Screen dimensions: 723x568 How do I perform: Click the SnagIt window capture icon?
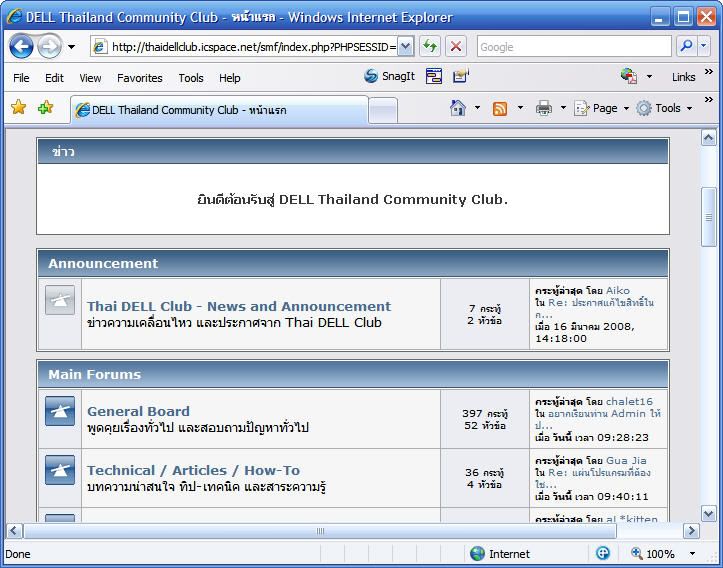tap(433, 76)
